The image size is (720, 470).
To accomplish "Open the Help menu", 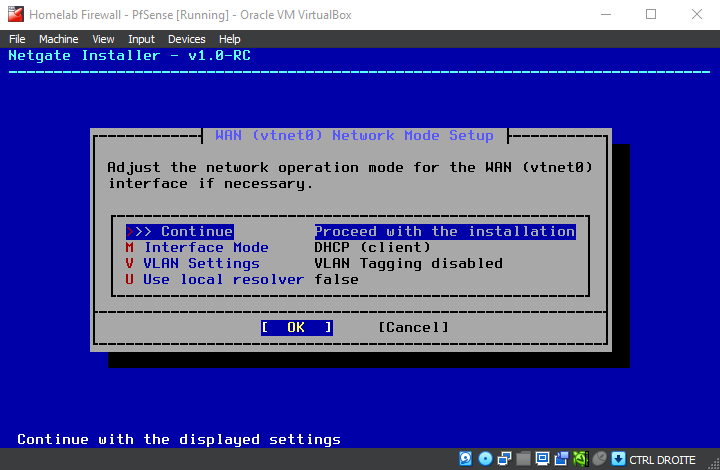I will point(230,39).
